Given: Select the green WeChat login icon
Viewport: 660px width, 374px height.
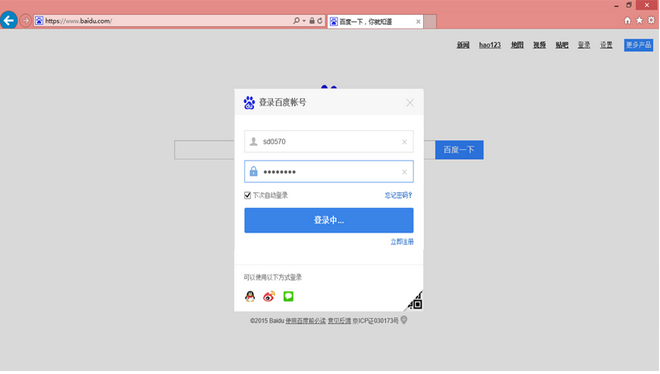Looking at the screenshot, I should coord(288,296).
